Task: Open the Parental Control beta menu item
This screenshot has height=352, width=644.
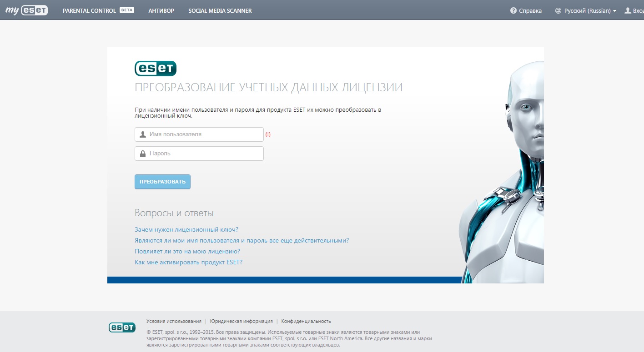Action: pyautogui.click(x=98, y=10)
